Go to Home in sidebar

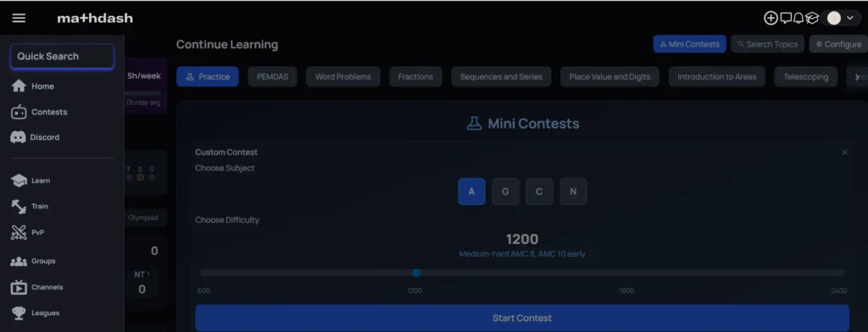(x=33, y=86)
